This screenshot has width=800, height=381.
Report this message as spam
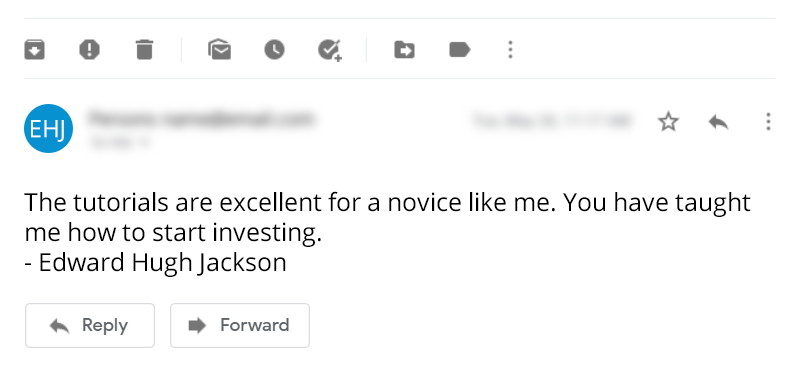[x=89, y=50]
